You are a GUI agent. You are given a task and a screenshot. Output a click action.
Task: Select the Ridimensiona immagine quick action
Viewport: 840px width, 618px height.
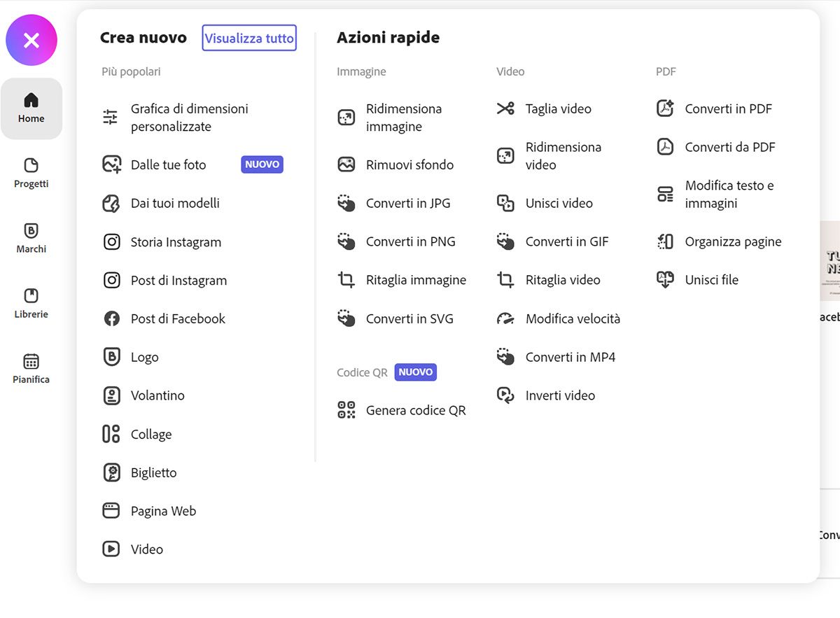pyautogui.click(x=404, y=118)
